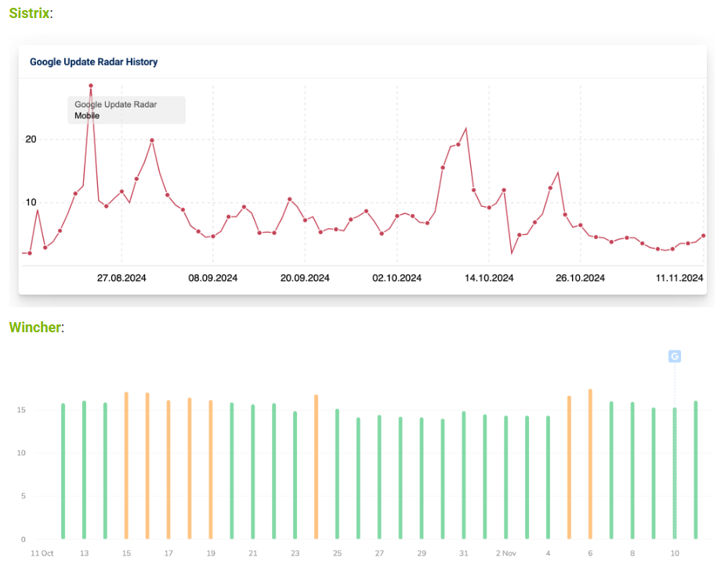
Task: Select the final Sistrix data point at 11.11.2024
Action: [x=704, y=236]
